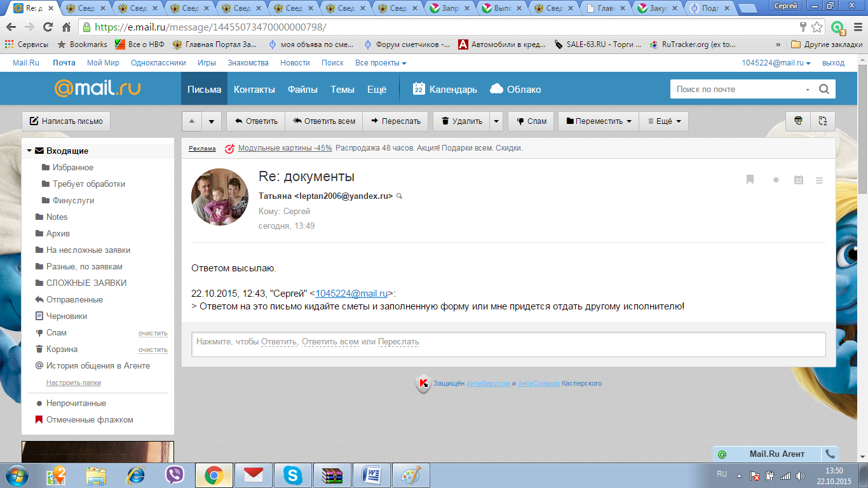
Task: Print the message using the printer icon
Action: [798, 121]
